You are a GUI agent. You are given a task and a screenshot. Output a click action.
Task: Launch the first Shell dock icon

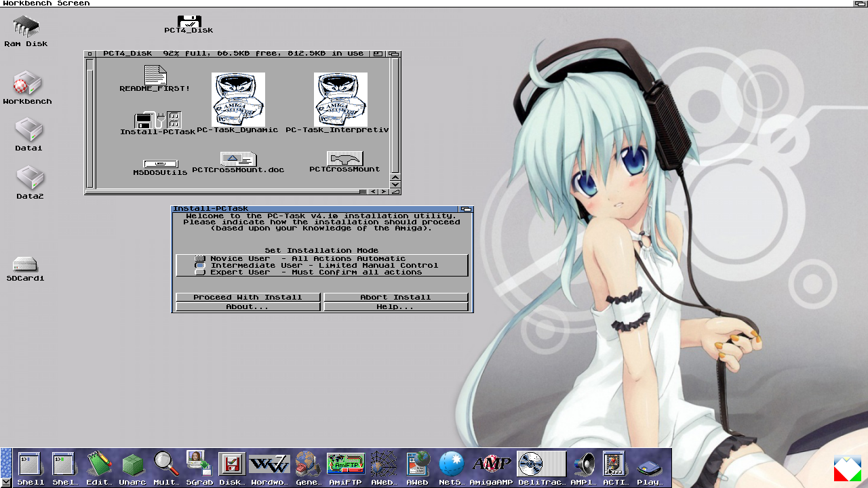tap(31, 468)
